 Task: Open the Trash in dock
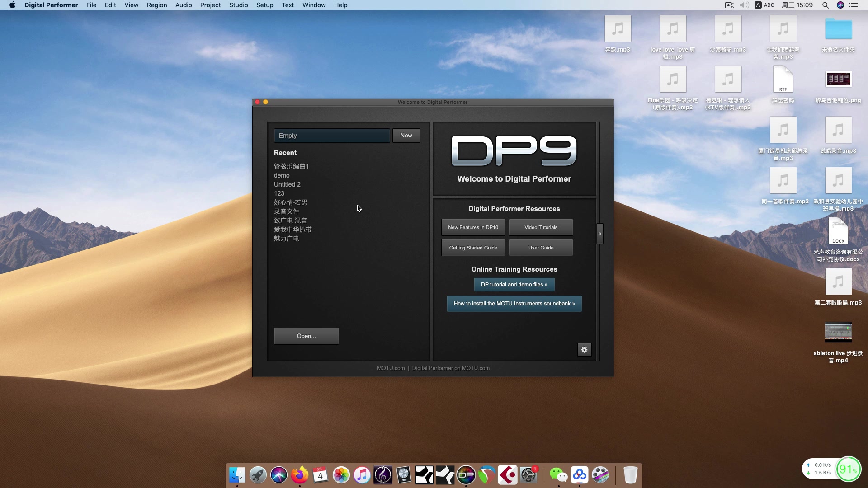[x=630, y=475]
